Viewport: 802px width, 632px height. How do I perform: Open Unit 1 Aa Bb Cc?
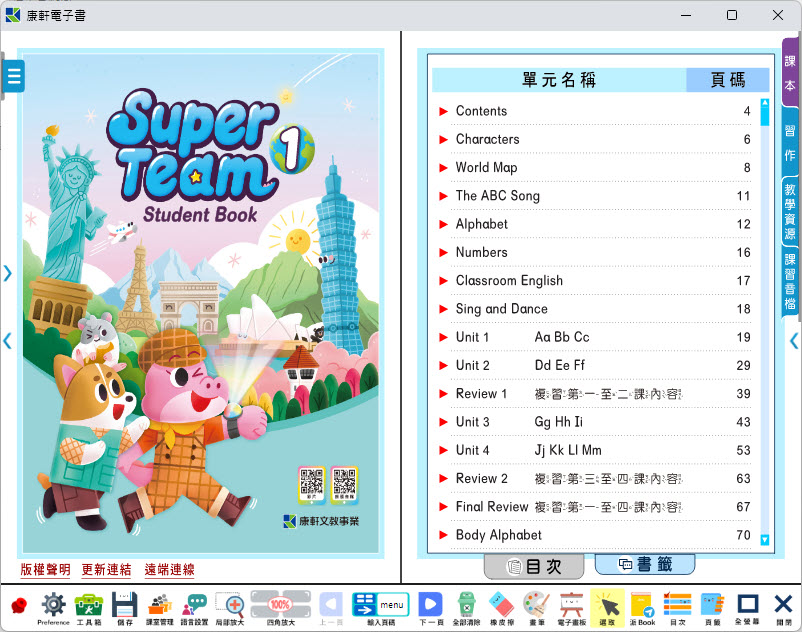595,337
